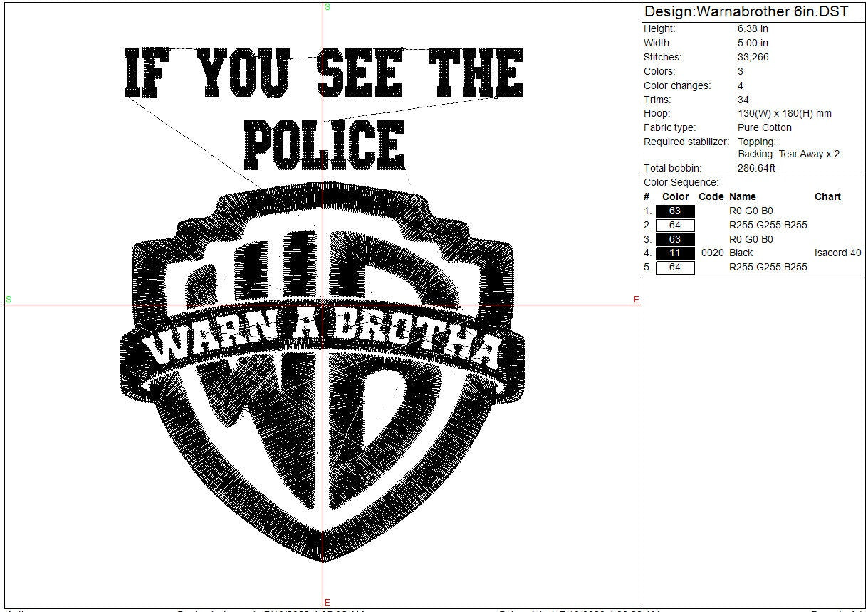Viewport: 868px width, 612px height.
Task: Click the Fabric type value Pure Cotton
Action: click(x=764, y=127)
